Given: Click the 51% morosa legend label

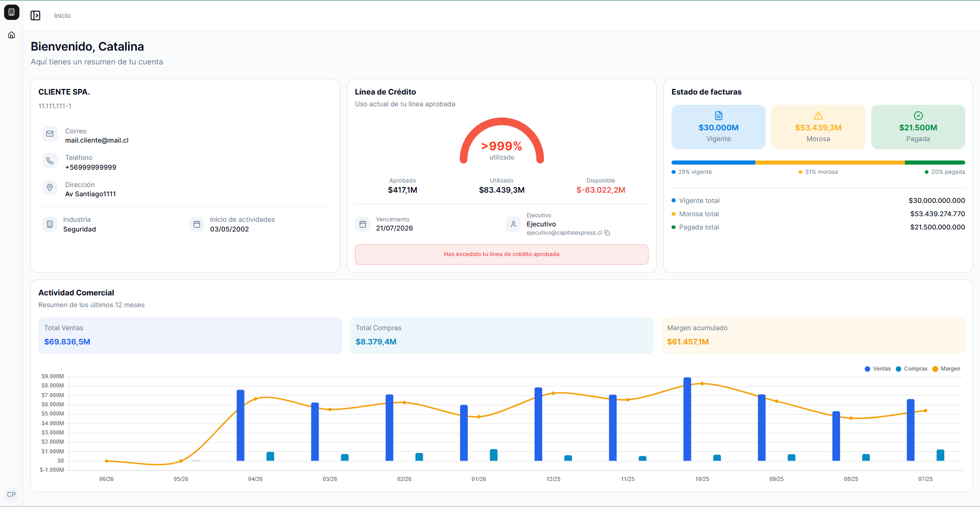Looking at the screenshot, I should coord(822,172).
